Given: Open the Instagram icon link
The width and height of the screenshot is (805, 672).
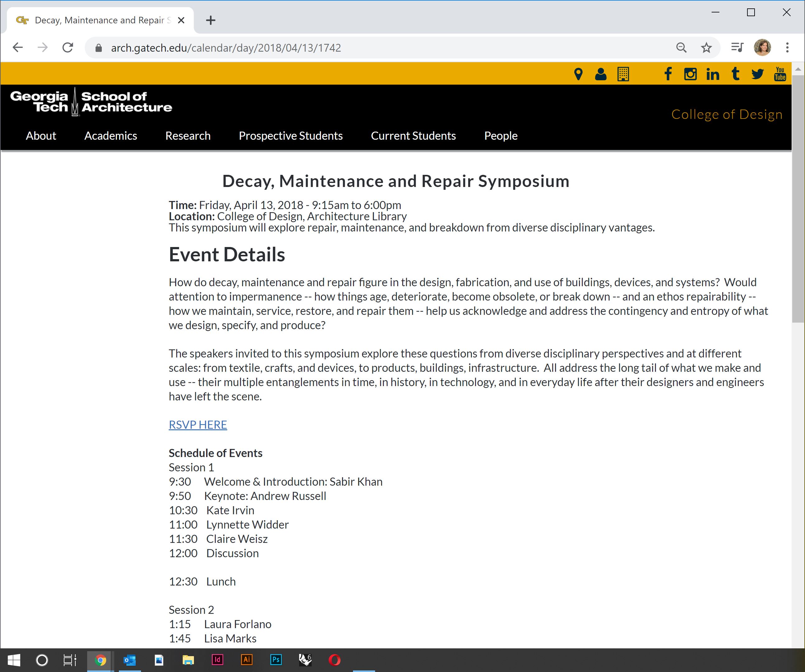Looking at the screenshot, I should pos(690,74).
